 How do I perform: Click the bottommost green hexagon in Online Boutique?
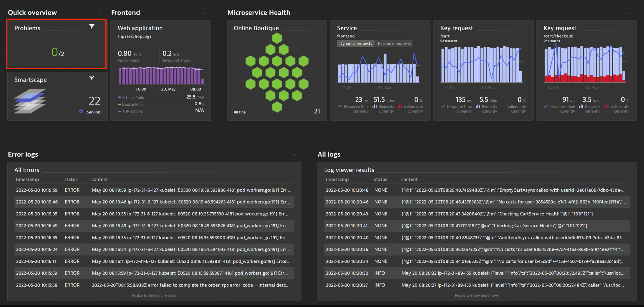[x=277, y=107]
